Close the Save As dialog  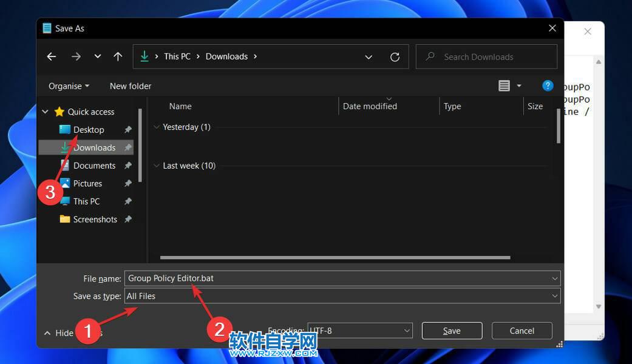pyautogui.click(x=552, y=28)
